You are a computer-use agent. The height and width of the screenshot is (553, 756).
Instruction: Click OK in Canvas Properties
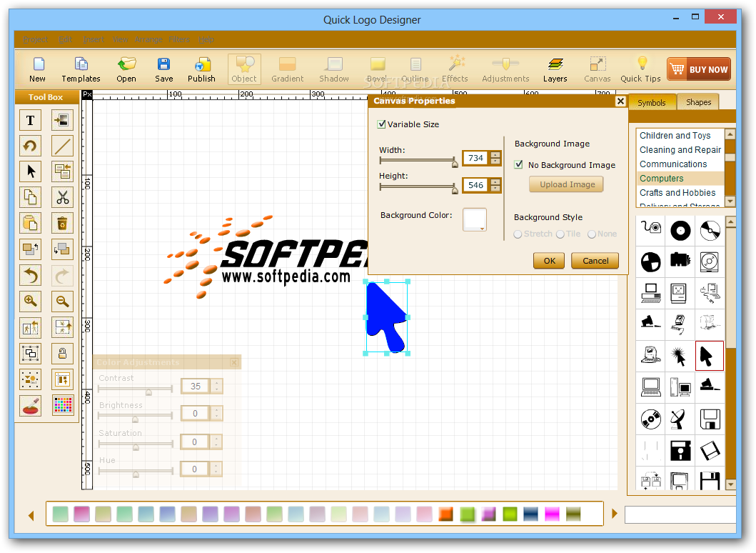[549, 261]
